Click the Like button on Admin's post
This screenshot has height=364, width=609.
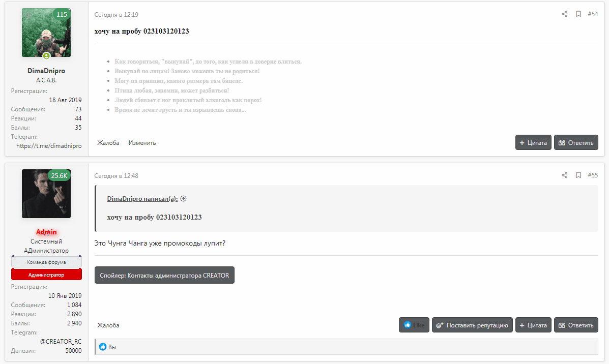click(414, 325)
